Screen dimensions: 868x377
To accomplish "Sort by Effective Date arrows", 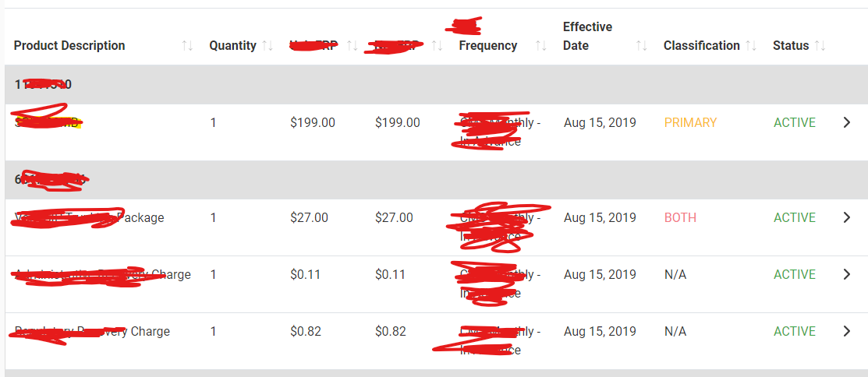I will 642,46.
